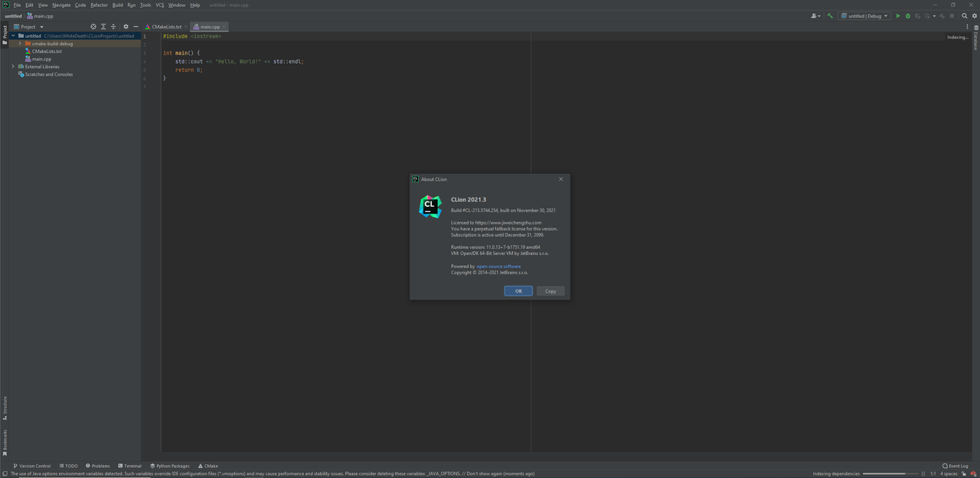Close the CMakeLists.txt editor tab
Screen dimensions: 980x478
(x=186, y=27)
